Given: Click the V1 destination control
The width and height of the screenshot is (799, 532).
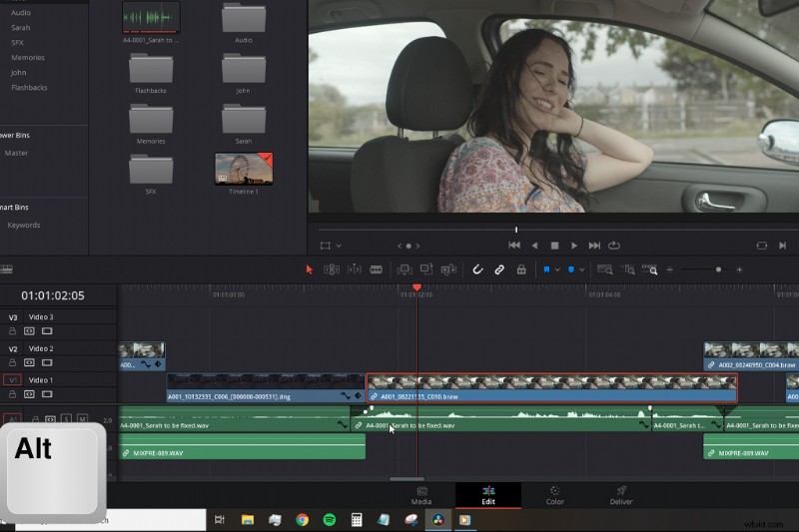Looking at the screenshot, I should pyautogui.click(x=12, y=379).
